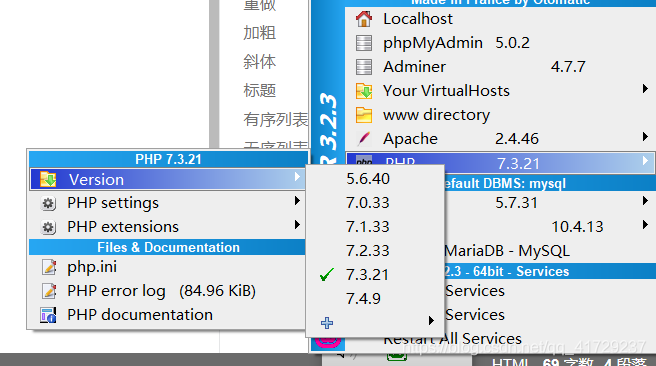Click the MariaDB - MySQL entry
Screen dimensions: 656x366
[507, 251]
